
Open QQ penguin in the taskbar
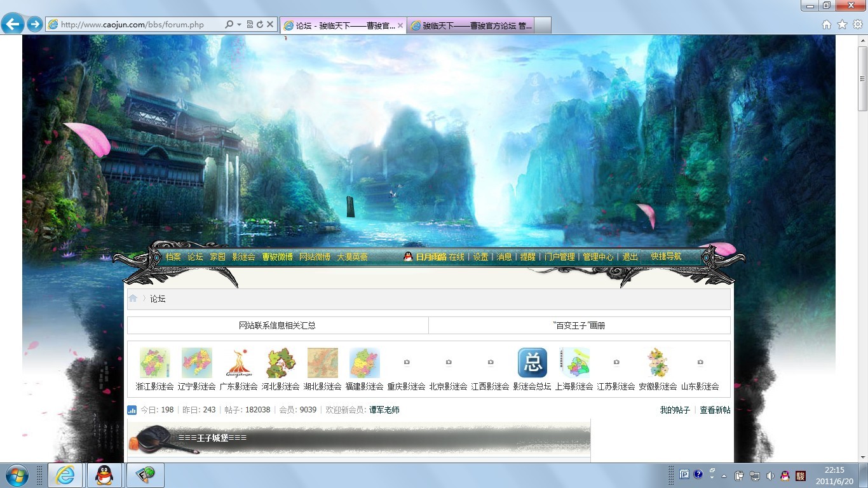[104, 475]
